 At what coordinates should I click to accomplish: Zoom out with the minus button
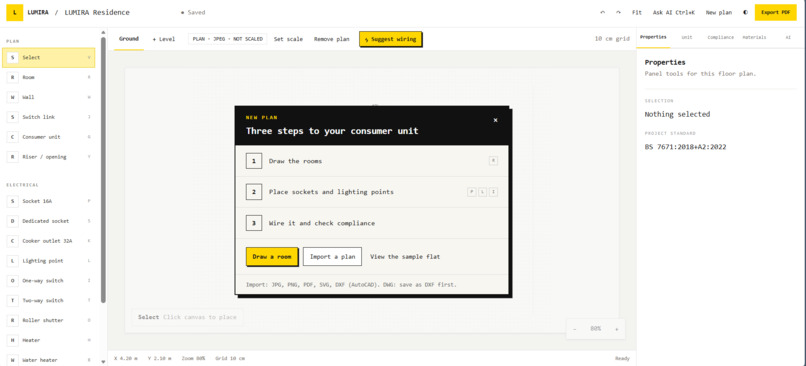(x=575, y=329)
